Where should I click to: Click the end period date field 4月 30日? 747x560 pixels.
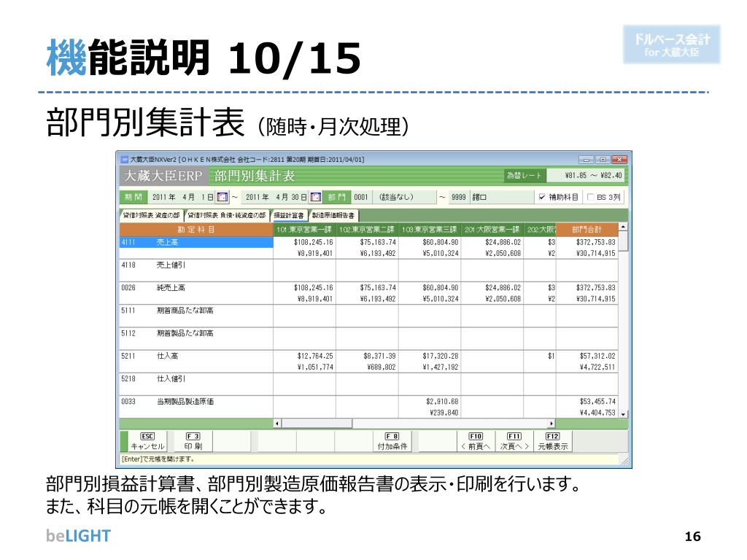click(276, 197)
